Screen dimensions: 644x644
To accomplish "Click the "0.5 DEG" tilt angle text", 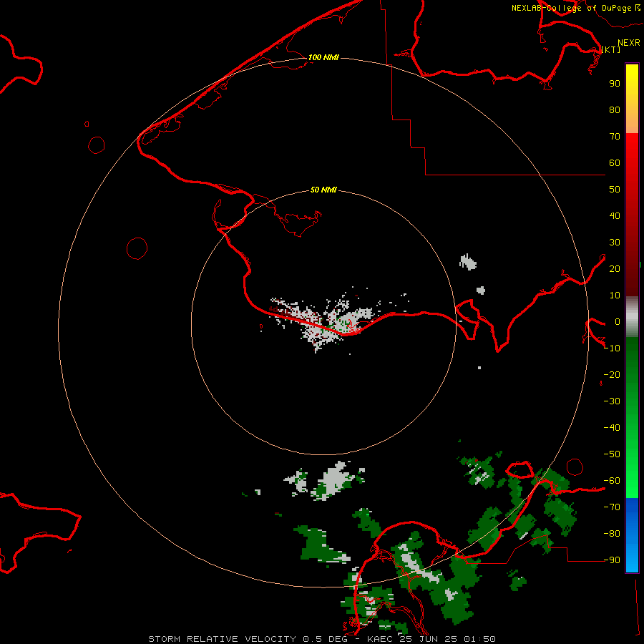I will pyautogui.click(x=326, y=639).
